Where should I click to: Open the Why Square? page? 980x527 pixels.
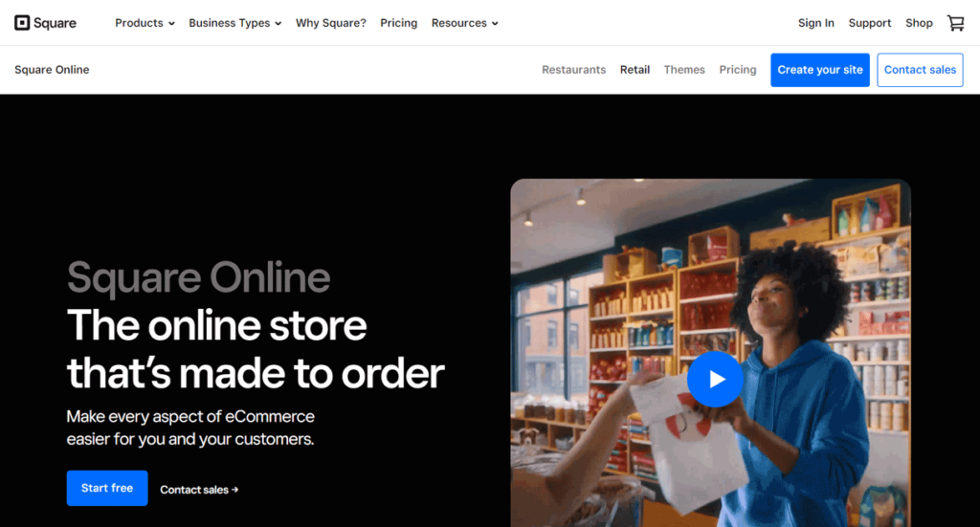click(x=330, y=23)
